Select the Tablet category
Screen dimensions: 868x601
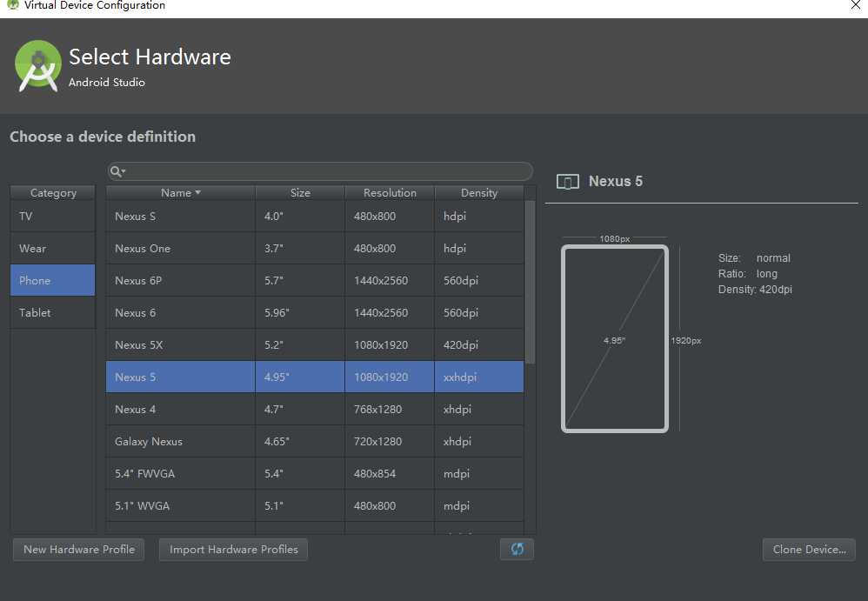[x=52, y=312]
